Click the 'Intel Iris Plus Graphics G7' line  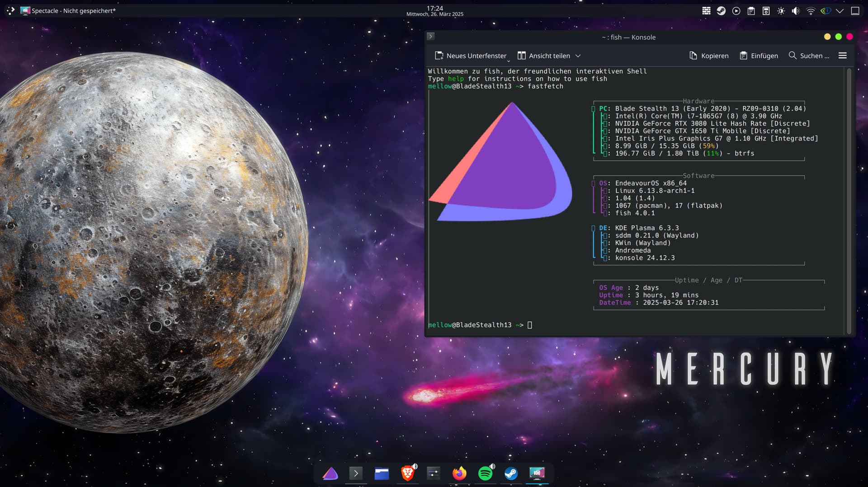click(717, 138)
